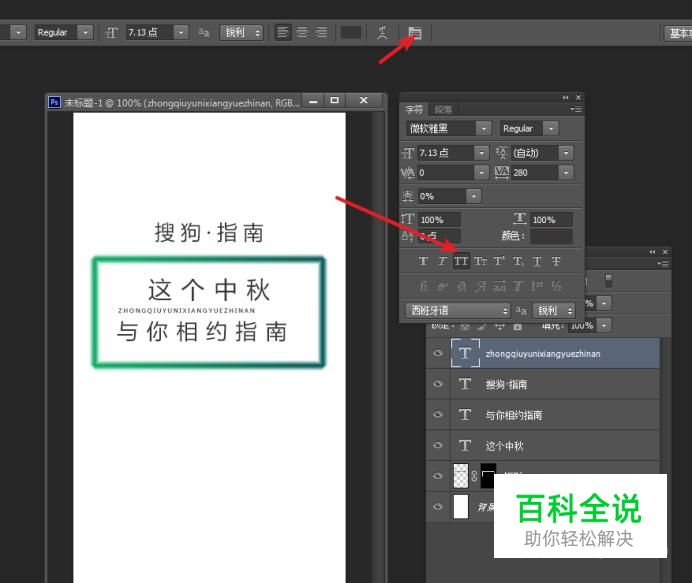Click the vertical scale 100% field
The image size is (692, 583).
pyautogui.click(x=439, y=219)
